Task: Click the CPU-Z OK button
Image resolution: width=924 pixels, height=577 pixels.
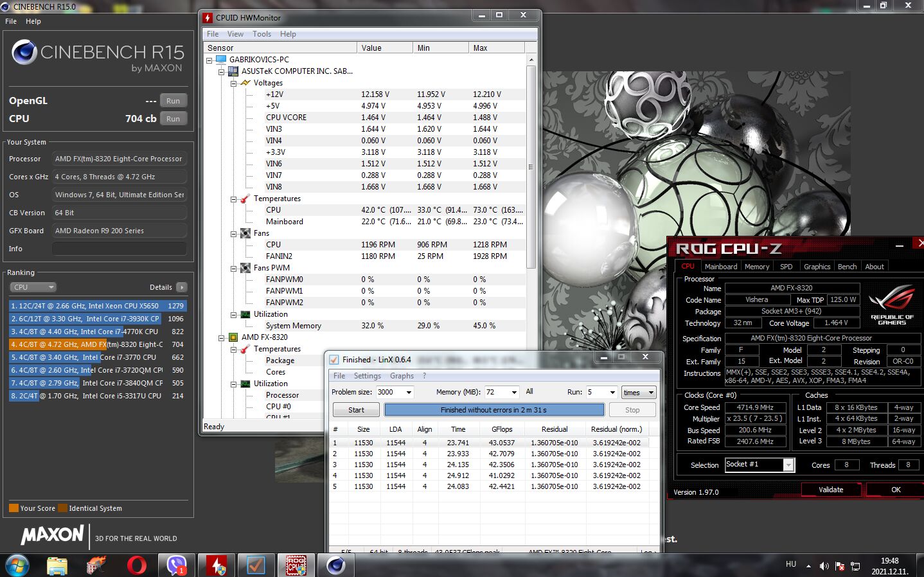Action: [x=896, y=490]
